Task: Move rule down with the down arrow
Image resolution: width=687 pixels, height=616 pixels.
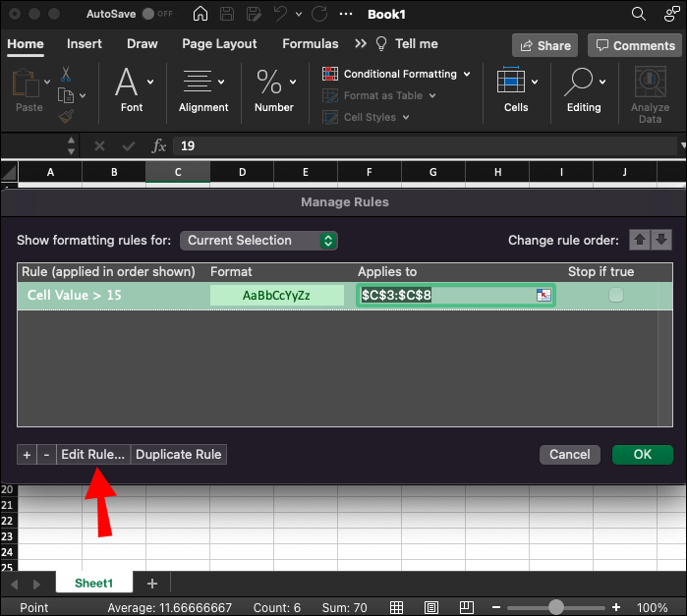Action: click(x=661, y=240)
